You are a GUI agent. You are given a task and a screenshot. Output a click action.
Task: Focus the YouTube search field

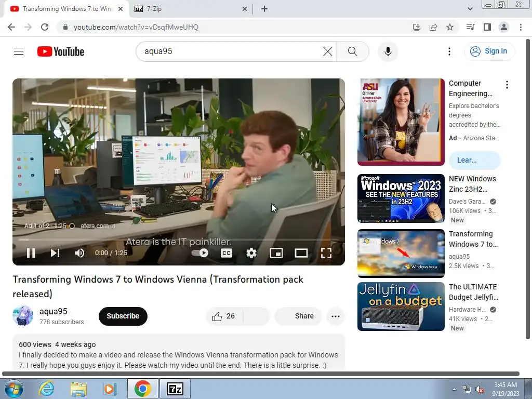pyautogui.click(x=231, y=51)
